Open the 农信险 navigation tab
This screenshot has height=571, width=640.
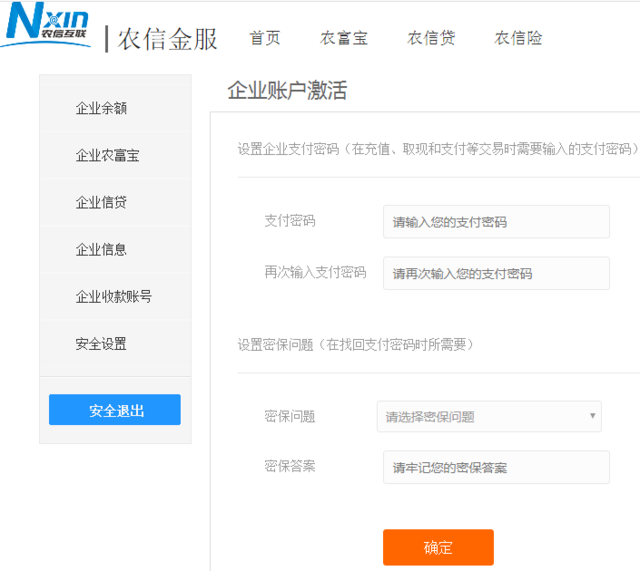pyautogui.click(x=518, y=39)
